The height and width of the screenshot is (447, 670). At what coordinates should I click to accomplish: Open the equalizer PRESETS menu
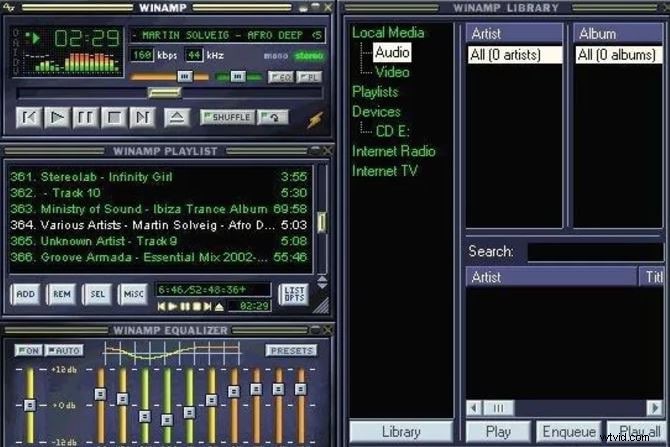point(291,350)
